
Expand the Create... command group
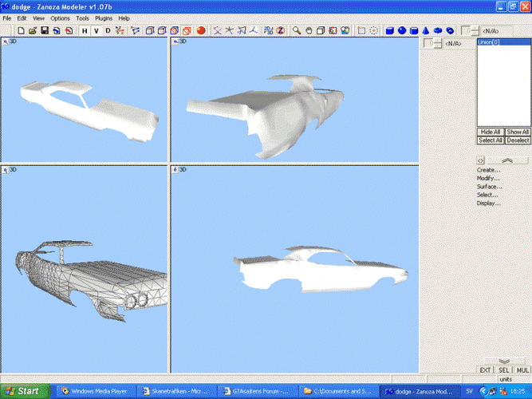pyautogui.click(x=488, y=170)
